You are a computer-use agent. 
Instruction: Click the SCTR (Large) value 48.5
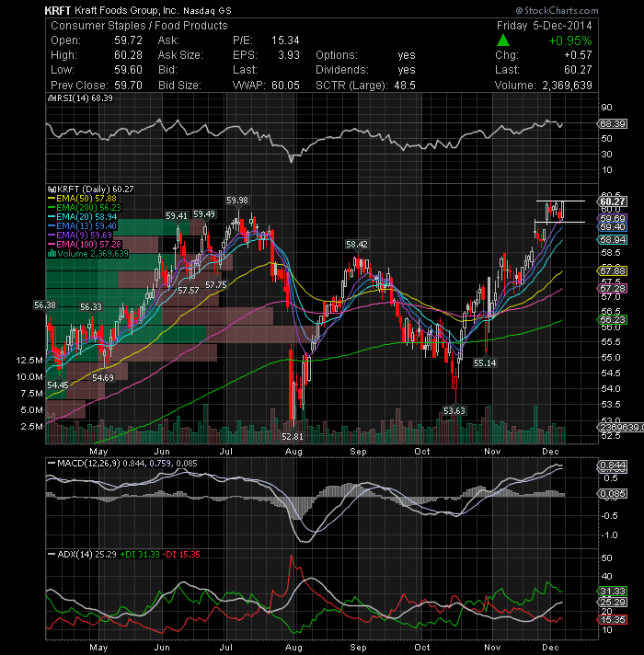point(405,86)
